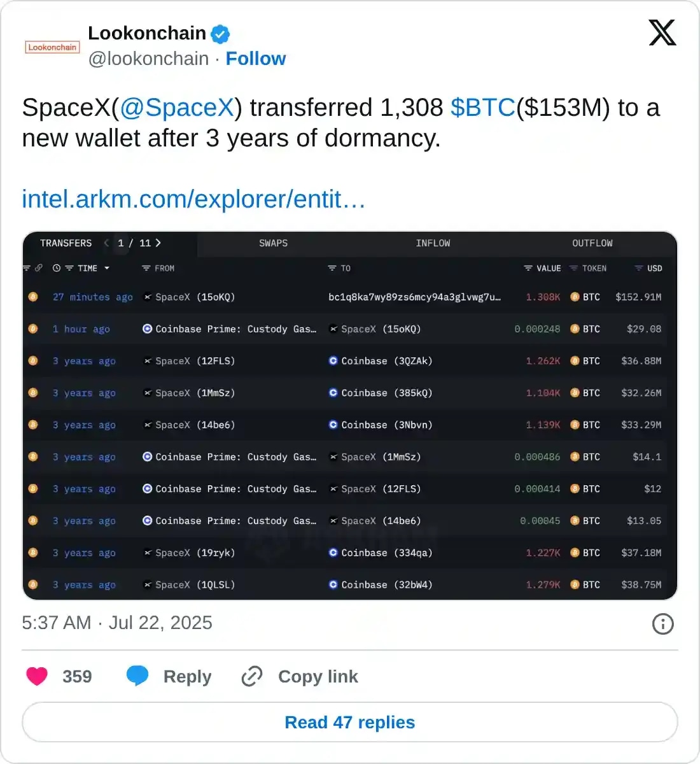Switch to the OUTFLOW tab
700x764 pixels.
592,243
